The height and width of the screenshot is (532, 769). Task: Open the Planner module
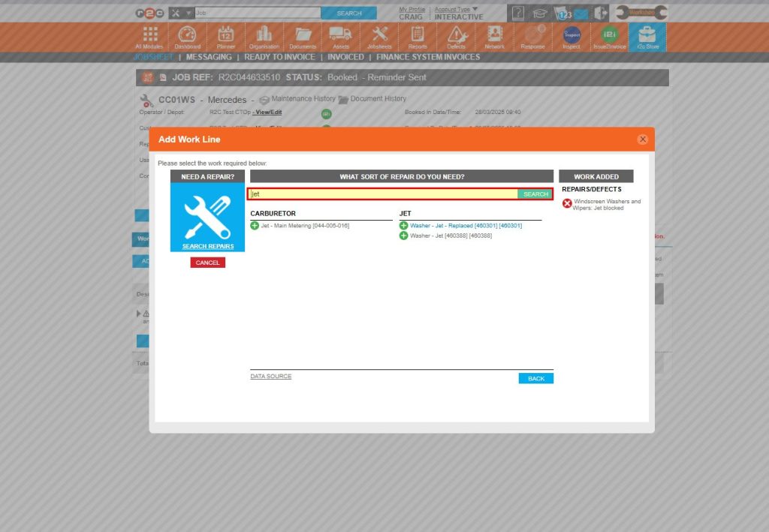[x=226, y=35]
